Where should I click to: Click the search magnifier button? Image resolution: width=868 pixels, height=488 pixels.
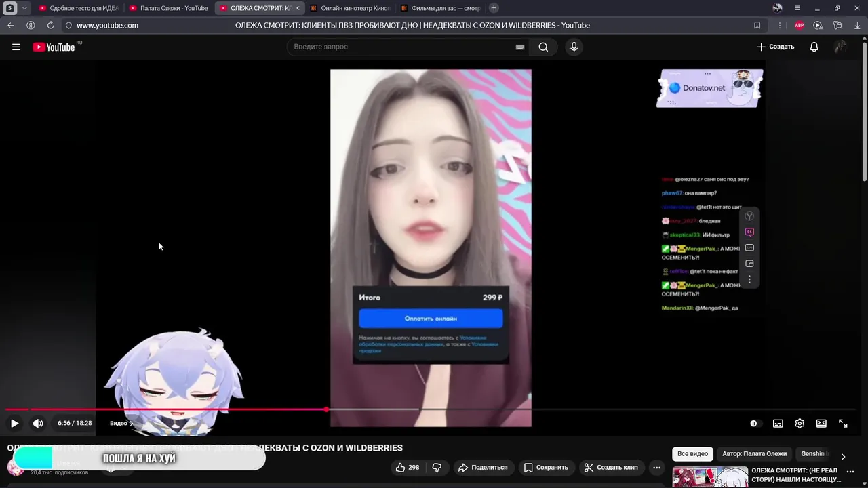pyautogui.click(x=543, y=47)
